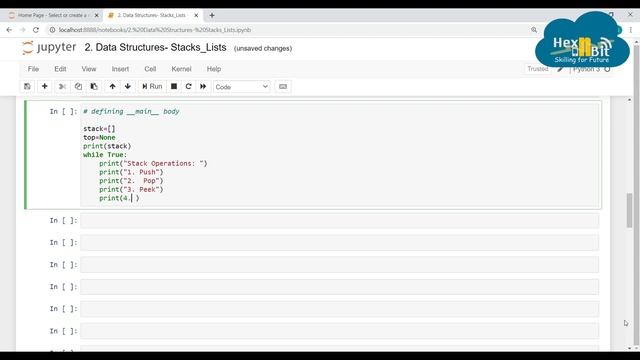Open the Insert menu
Viewport: 640px width, 360px height.
120,69
